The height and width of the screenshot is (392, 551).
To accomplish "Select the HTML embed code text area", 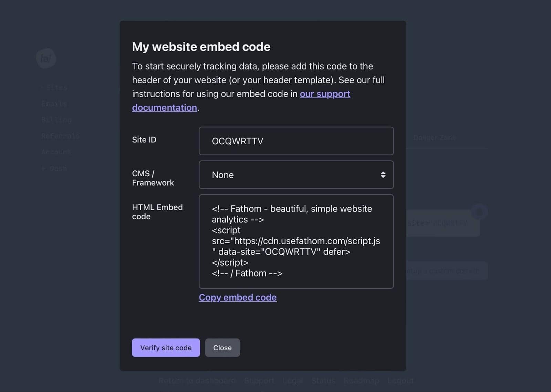I will point(296,241).
